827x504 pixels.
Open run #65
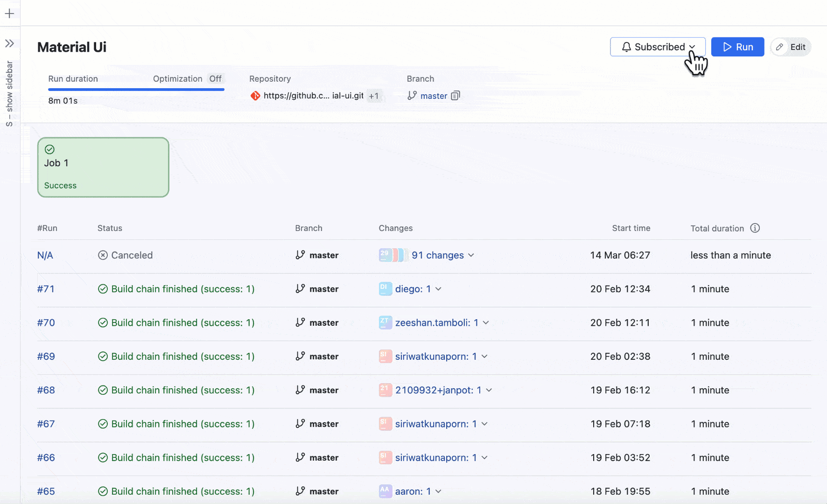click(x=46, y=491)
